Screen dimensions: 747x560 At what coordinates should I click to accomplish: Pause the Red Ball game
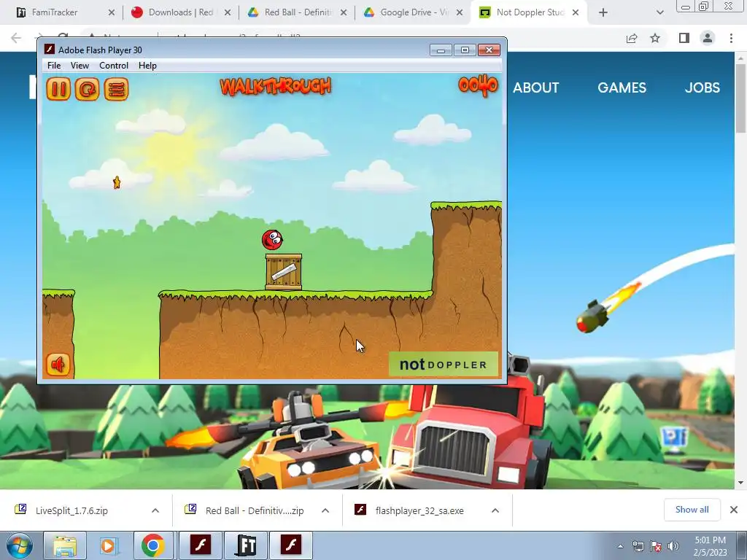[x=58, y=89]
